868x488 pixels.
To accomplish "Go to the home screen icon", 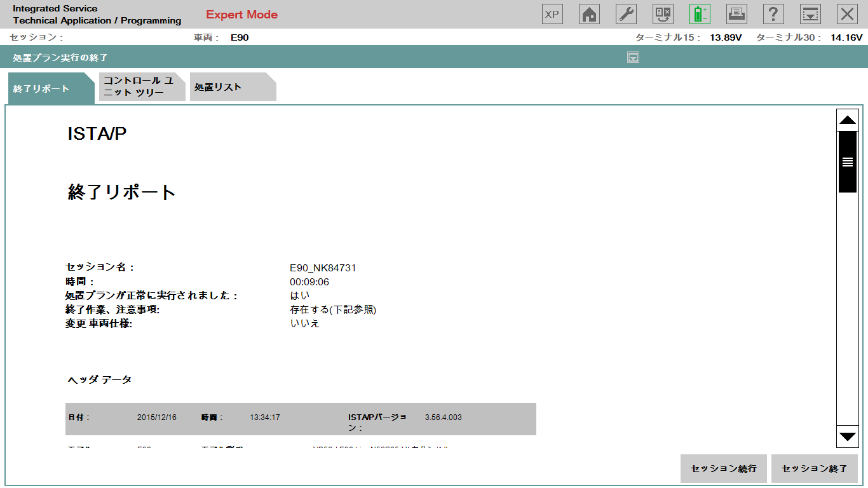I will pos(589,14).
